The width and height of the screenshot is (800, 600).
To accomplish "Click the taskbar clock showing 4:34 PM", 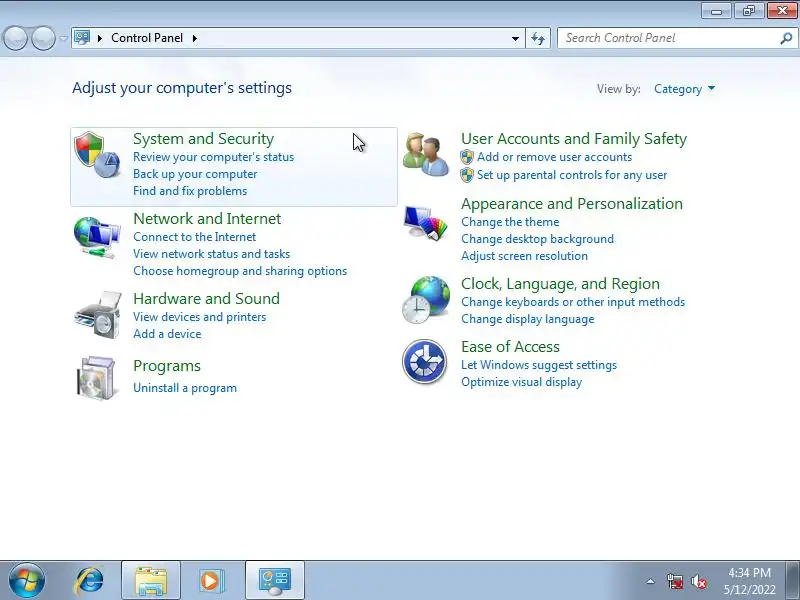I will (x=749, y=581).
